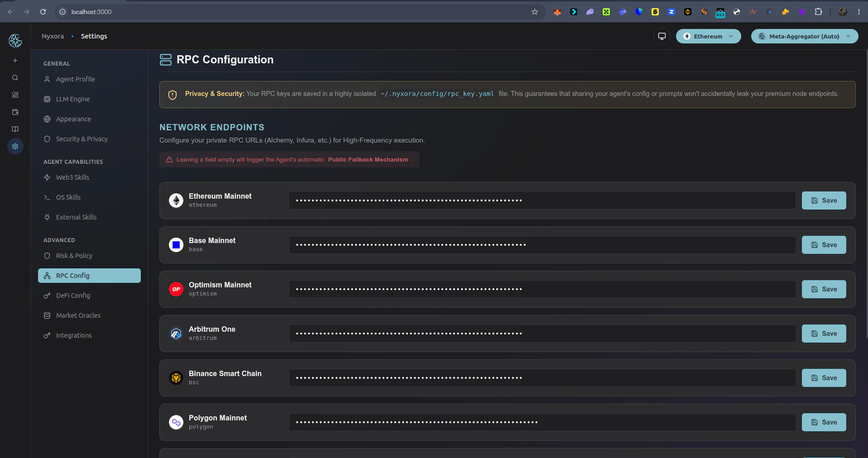
Task: Click the settings gear icon in rail
Action: click(x=15, y=146)
